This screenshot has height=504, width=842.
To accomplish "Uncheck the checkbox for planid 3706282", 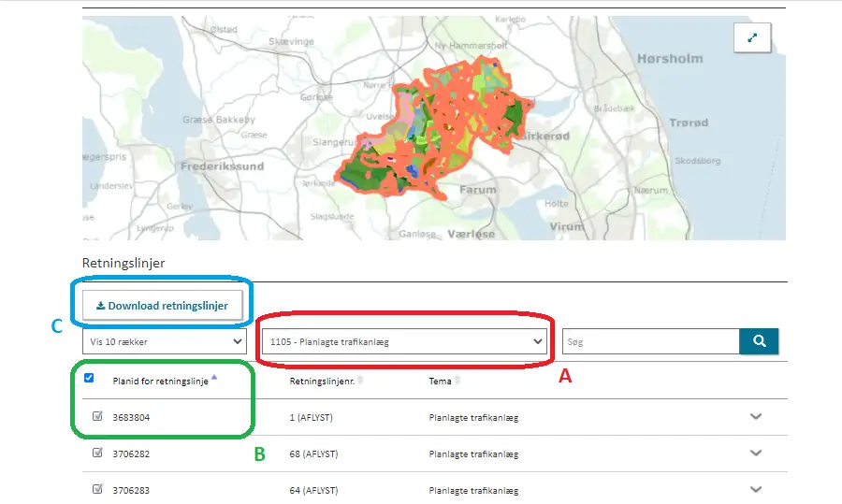I will (x=97, y=454).
